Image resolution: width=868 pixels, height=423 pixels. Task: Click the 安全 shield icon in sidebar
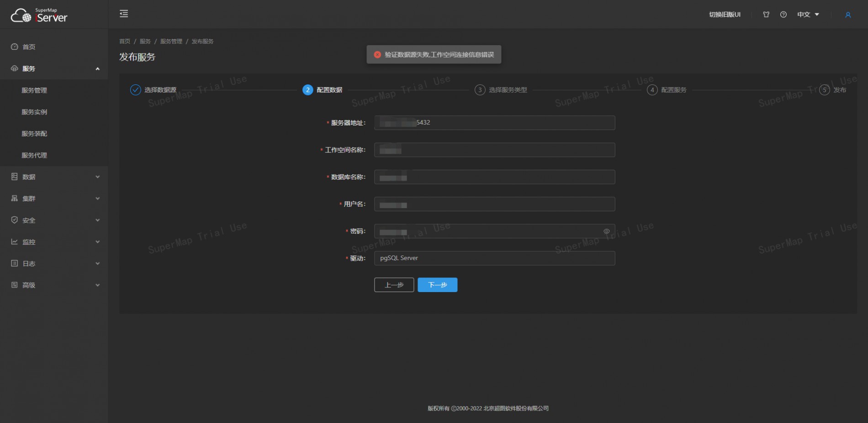pyautogui.click(x=15, y=220)
